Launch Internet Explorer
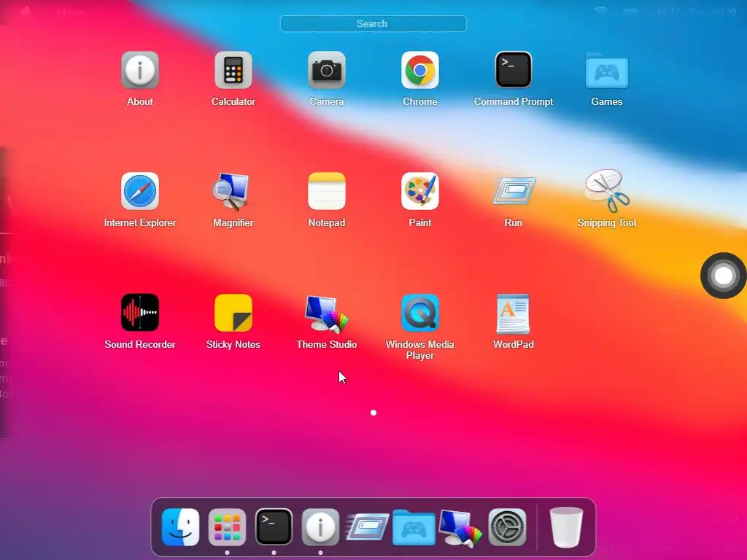 click(x=139, y=191)
